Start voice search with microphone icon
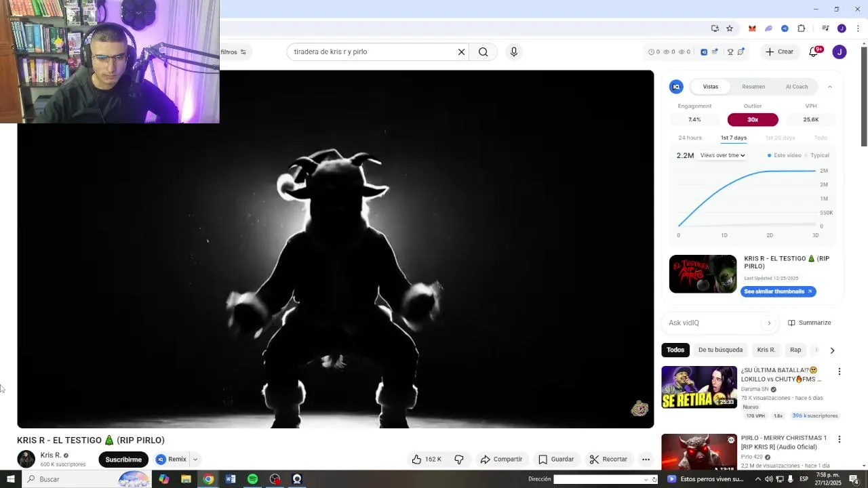This screenshot has height=488, width=868. tap(513, 52)
